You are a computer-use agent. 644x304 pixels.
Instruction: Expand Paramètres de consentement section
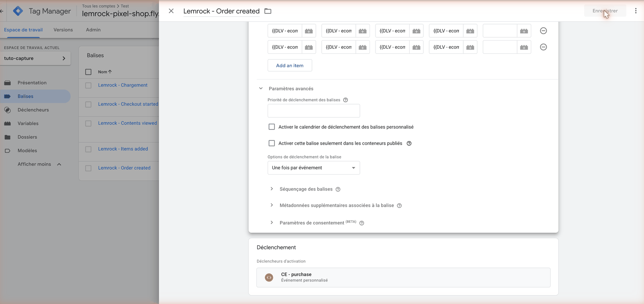click(272, 222)
